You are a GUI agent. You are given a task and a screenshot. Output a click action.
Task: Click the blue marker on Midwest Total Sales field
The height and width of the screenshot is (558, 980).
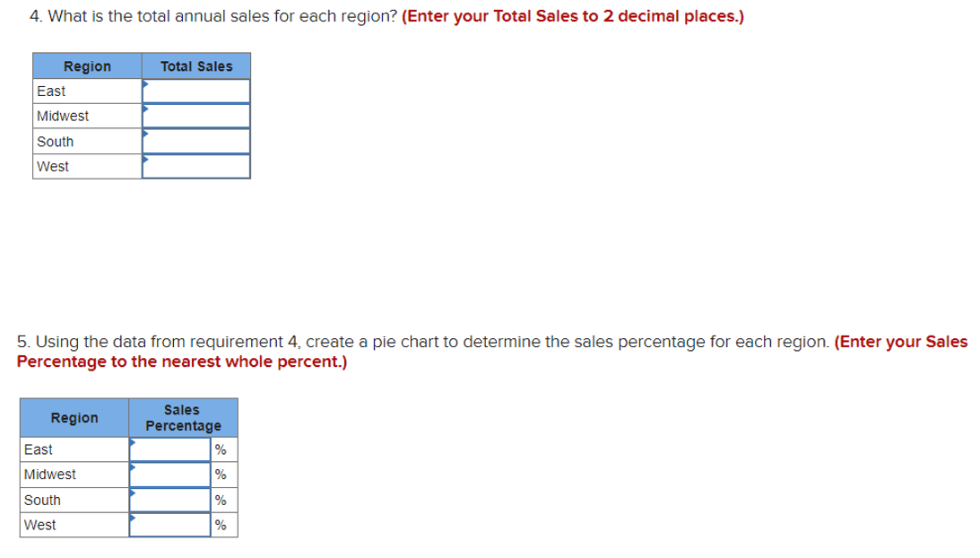pyautogui.click(x=146, y=108)
